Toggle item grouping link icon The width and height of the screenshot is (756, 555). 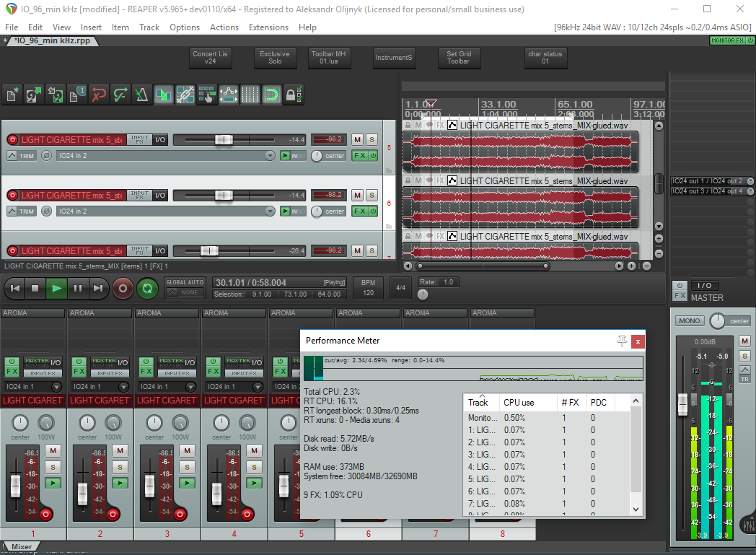click(185, 95)
